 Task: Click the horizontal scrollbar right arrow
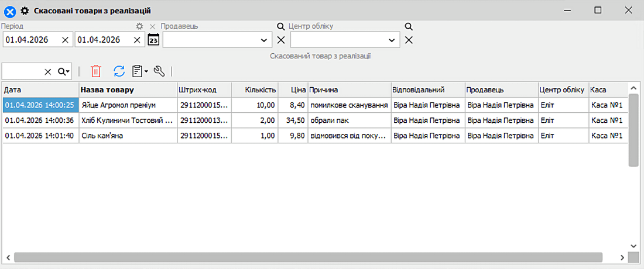622,257
